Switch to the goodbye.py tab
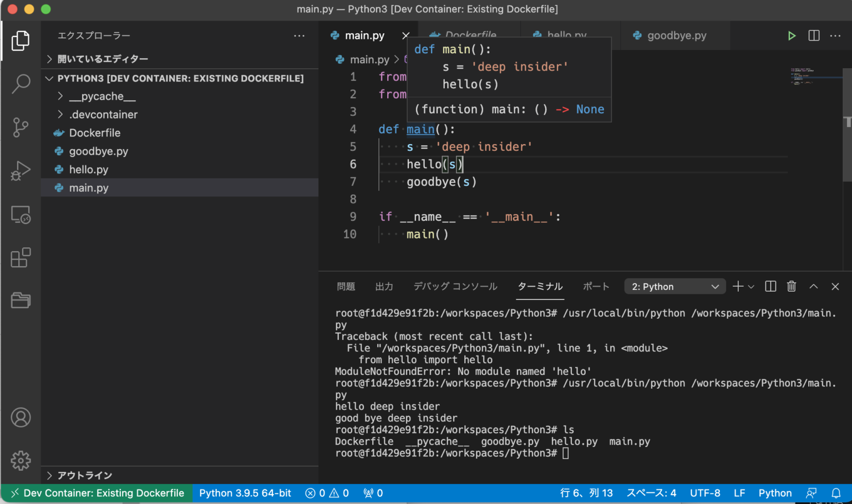The image size is (852, 504). coord(677,35)
